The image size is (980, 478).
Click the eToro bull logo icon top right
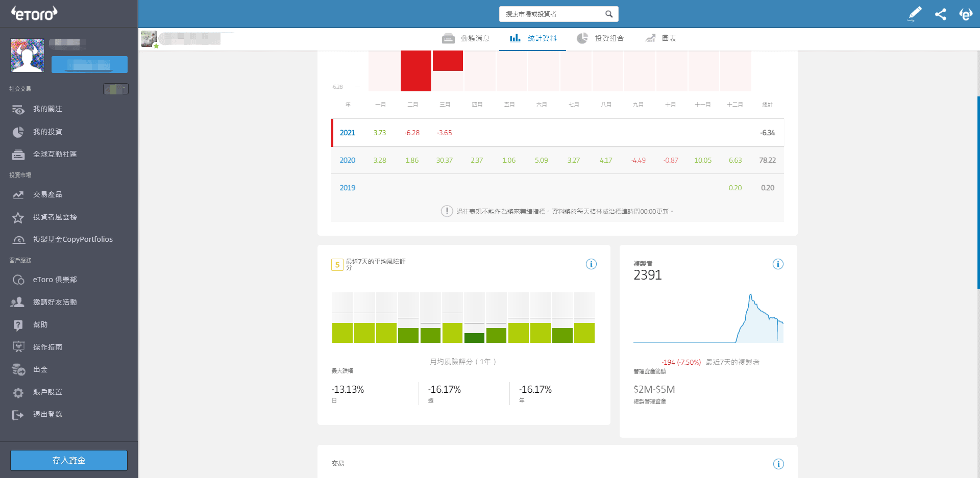966,14
